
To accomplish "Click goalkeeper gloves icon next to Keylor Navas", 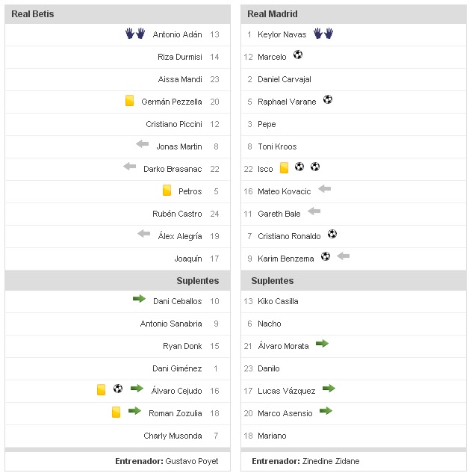I will point(323,34).
